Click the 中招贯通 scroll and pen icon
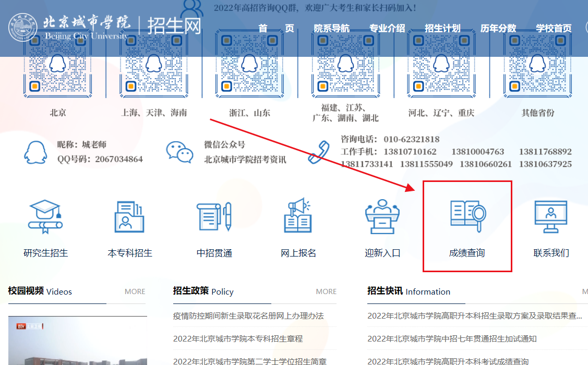This screenshot has width=588, height=365. click(x=214, y=216)
